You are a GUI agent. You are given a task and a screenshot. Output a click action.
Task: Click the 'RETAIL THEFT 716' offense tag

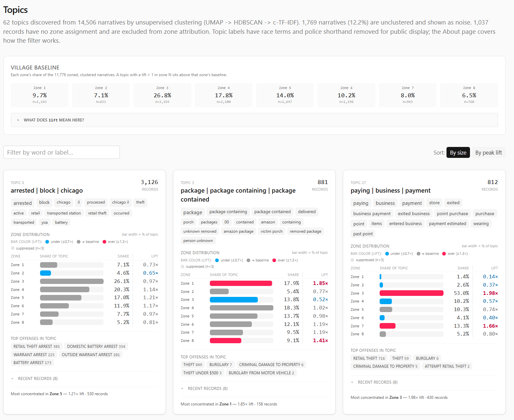click(369, 358)
